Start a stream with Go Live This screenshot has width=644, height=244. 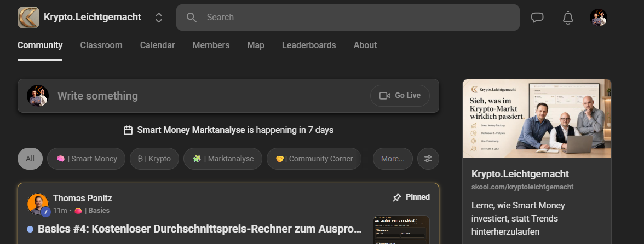point(400,96)
